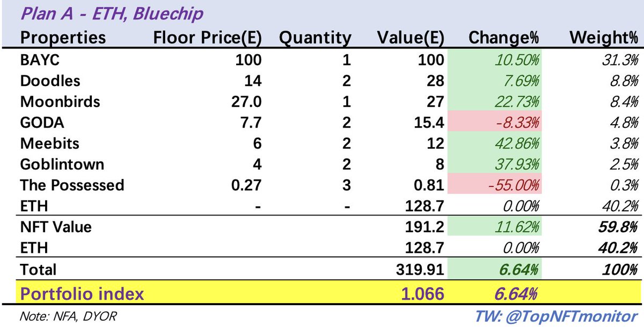The image size is (644, 331).
Task: Select GODA value 15.4
Action: tap(429, 123)
